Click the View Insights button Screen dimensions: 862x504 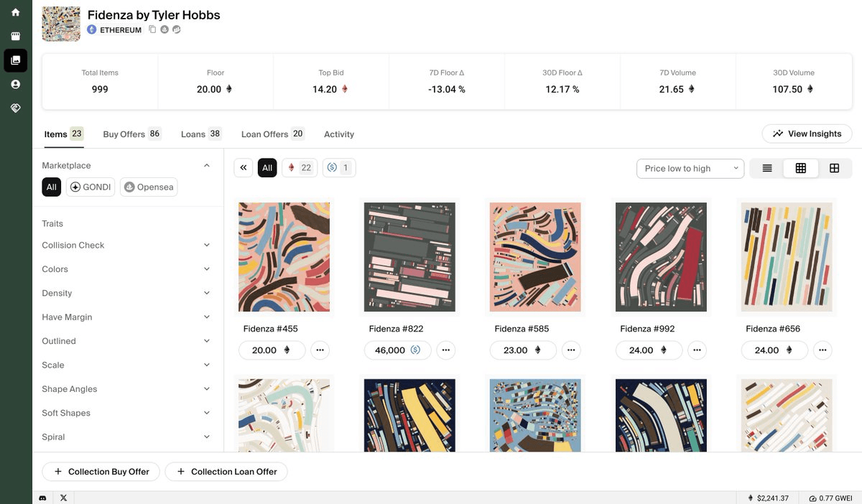[807, 134]
